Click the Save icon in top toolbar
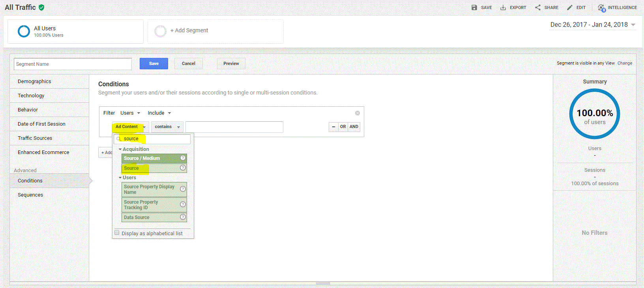The width and height of the screenshot is (644, 288). click(x=474, y=7)
